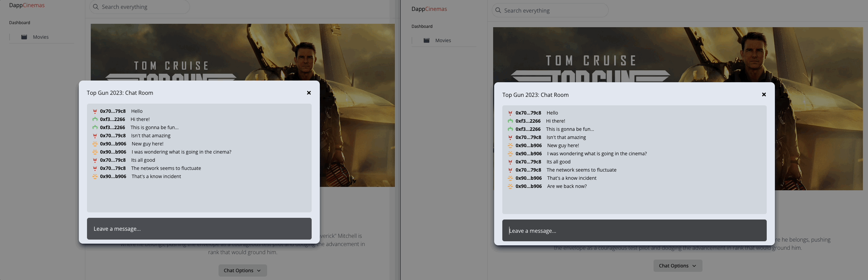Click avatar beside "Are we back now?" message
This screenshot has height=280, width=868.
(510, 186)
